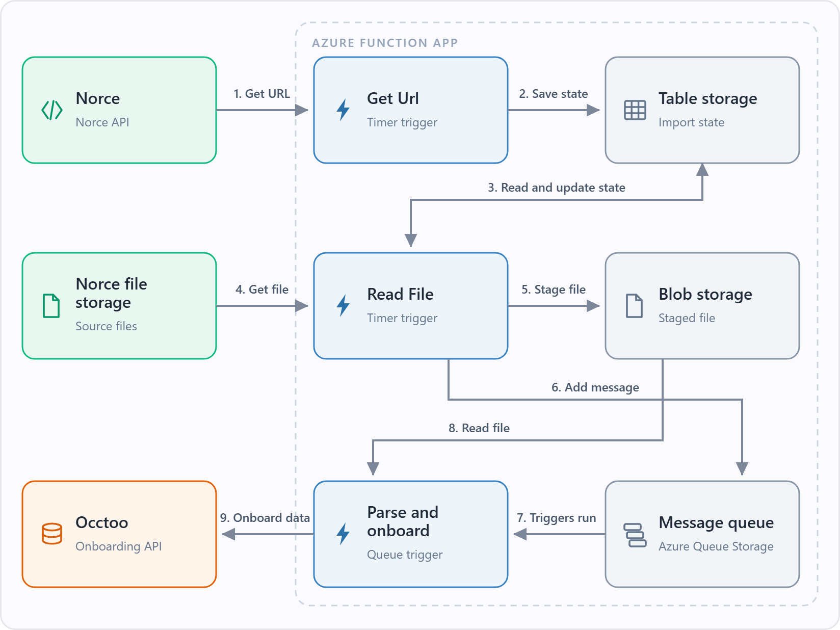Click the lightning bolt icon in Read File
Viewport: 840px width, 630px height.
coord(343,306)
